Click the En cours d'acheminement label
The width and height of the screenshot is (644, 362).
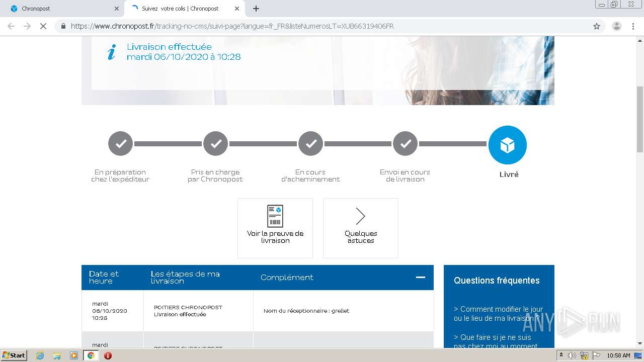310,175
